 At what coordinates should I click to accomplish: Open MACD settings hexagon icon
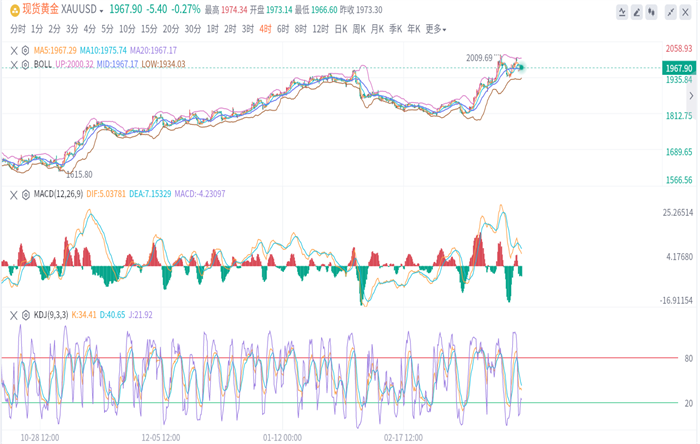(x=25, y=195)
